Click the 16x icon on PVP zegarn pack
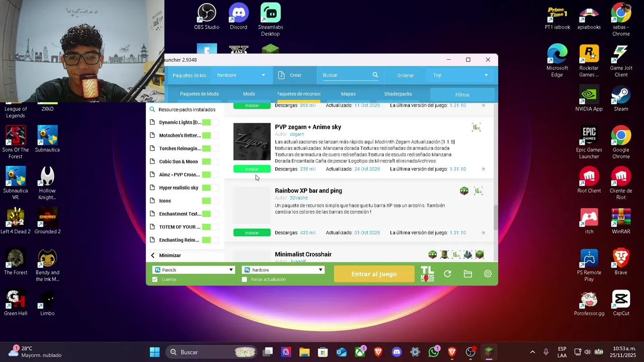This screenshot has width=644, height=362. pyautogui.click(x=476, y=127)
